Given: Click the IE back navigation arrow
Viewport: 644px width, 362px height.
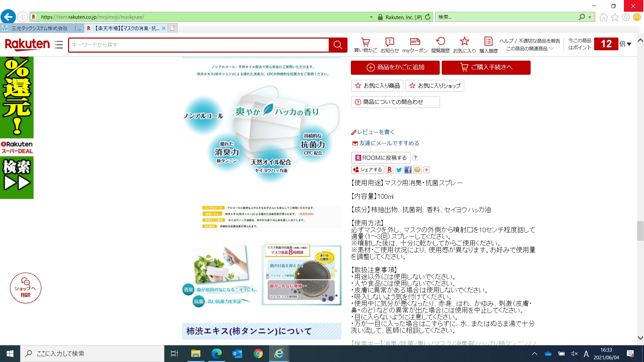Looking at the screenshot, I should [8, 16].
